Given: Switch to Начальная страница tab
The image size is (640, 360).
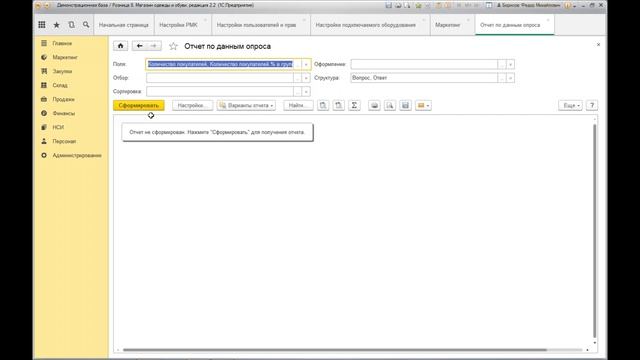Looking at the screenshot, I should coord(124,25).
